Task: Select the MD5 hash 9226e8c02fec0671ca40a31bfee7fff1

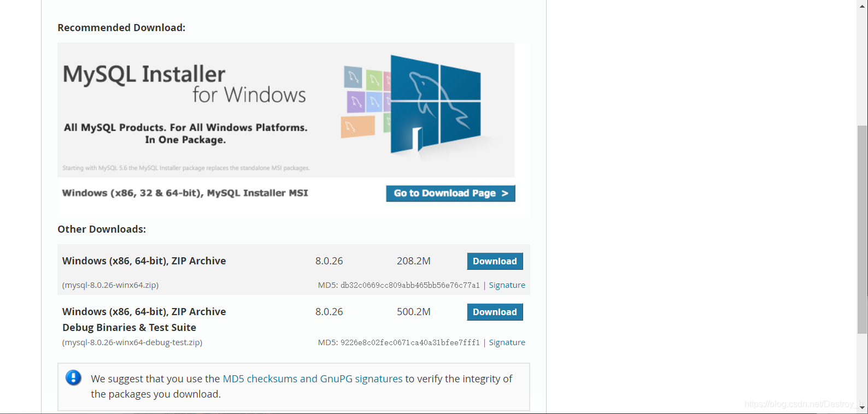Action: click(x=410, y=342)
